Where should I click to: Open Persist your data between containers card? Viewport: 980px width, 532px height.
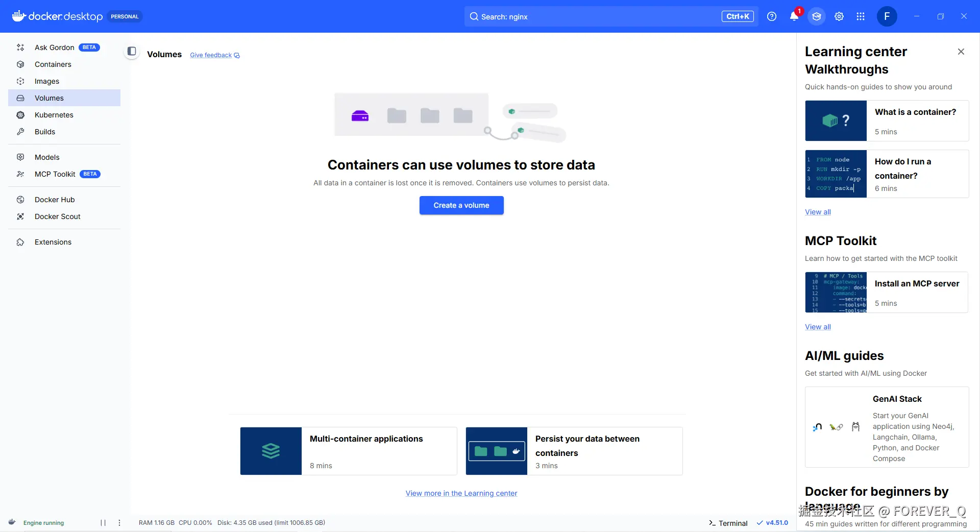point(574,451)
